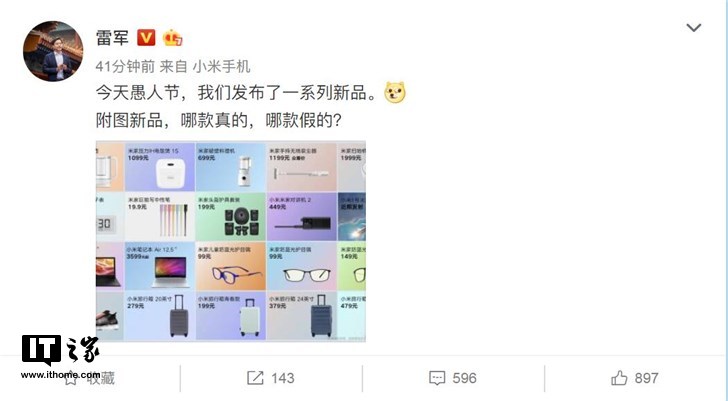
Task: Click the 小米手机 source link
Action: (x=221, y=66)
